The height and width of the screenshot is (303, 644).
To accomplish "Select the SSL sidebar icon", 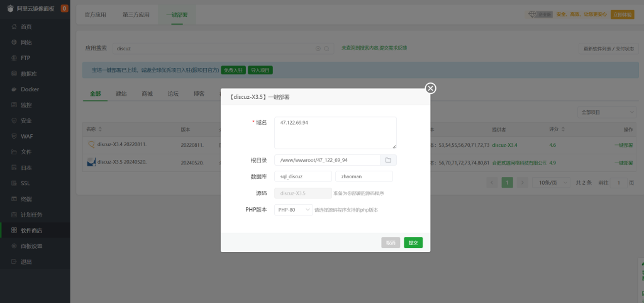I will (14, 183).
